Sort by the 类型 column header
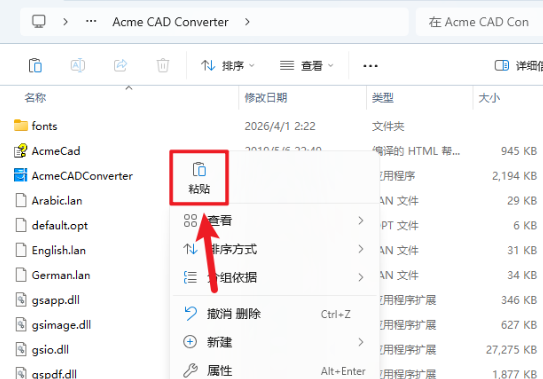543x379 pixels. 383,98
